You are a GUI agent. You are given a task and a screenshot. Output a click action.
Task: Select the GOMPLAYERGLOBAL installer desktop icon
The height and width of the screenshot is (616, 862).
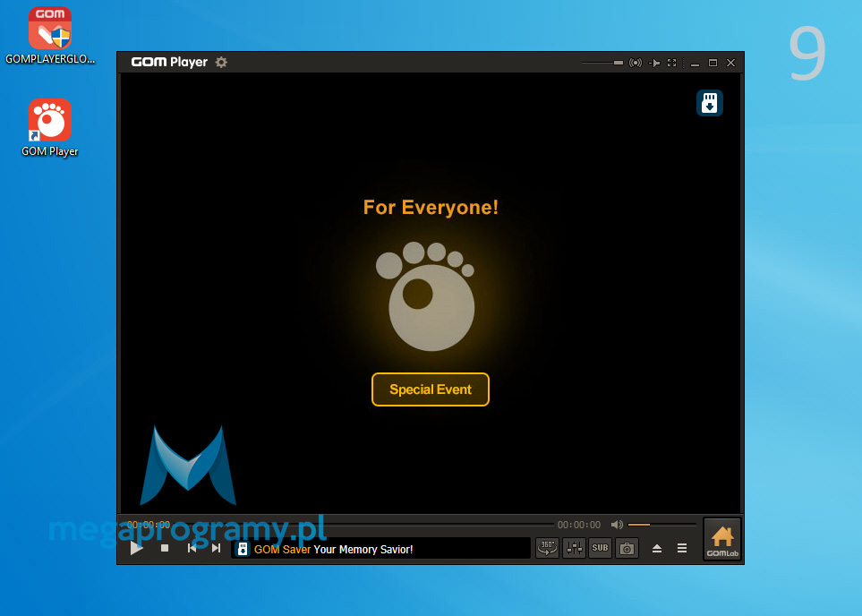point(50,35)
